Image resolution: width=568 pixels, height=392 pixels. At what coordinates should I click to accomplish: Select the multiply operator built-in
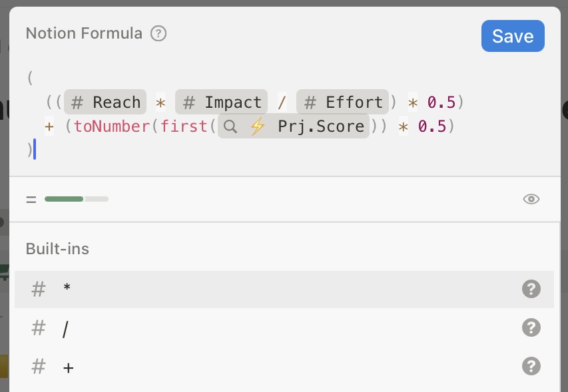click(x=67, y=290)
